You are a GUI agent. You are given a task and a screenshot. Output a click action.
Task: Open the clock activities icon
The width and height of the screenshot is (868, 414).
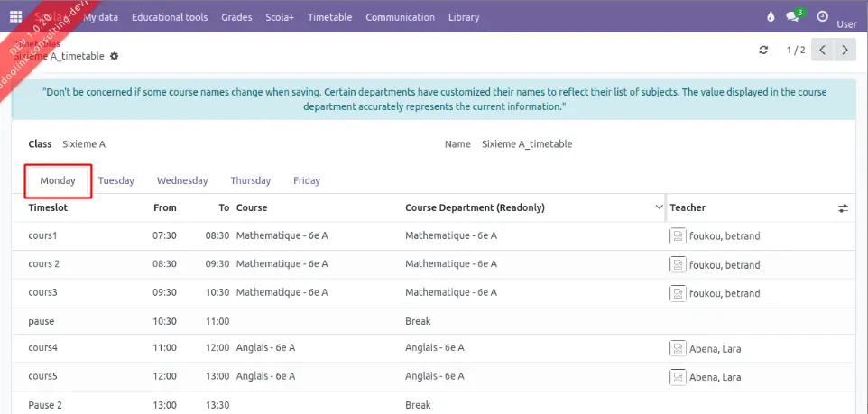point(822,16)
